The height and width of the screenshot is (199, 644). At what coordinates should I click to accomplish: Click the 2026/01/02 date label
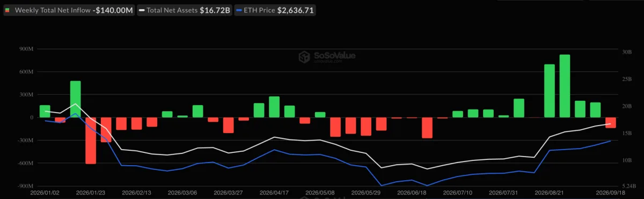(45, 192)
